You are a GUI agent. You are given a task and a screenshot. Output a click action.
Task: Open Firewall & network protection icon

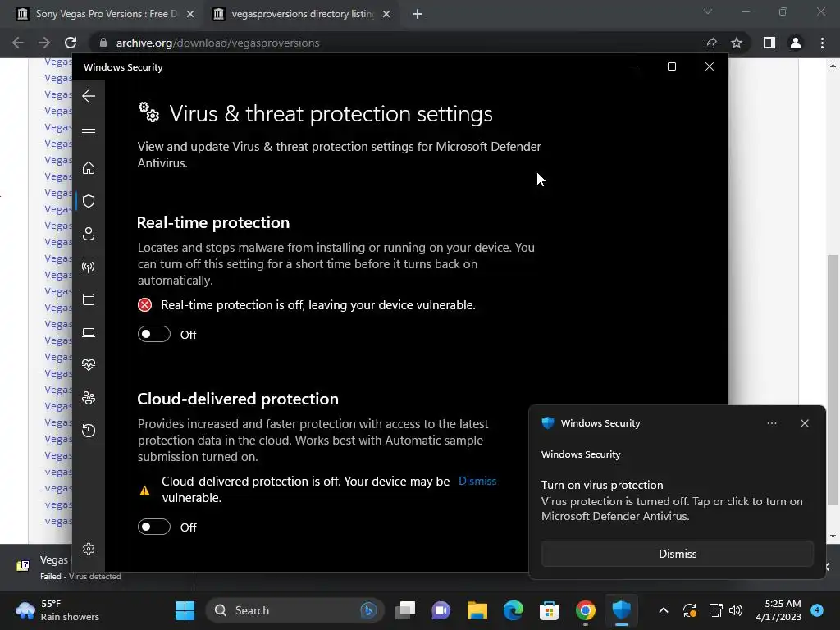click(89, 267)
